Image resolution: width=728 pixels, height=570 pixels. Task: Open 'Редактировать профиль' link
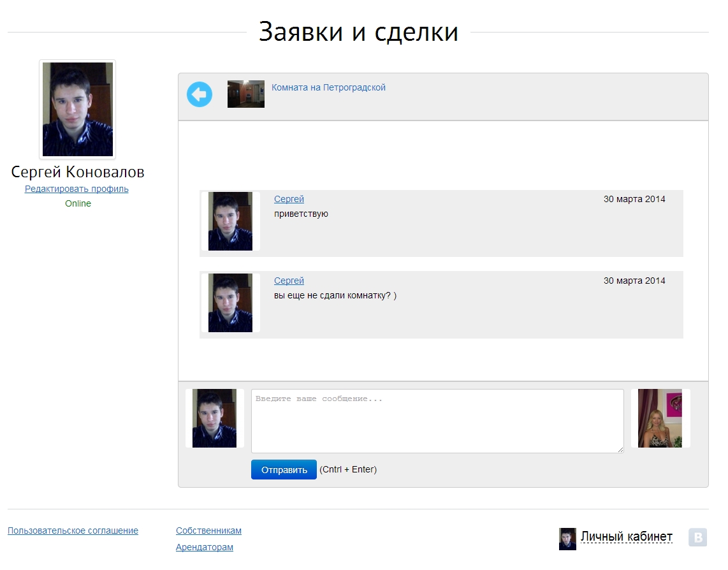76,189
